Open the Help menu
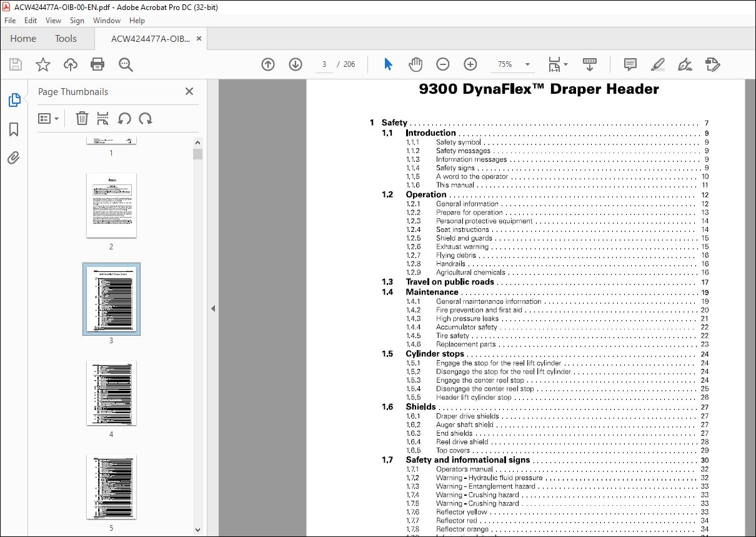Viewport: 756px width, 537px height. click(x=137, y=21)
